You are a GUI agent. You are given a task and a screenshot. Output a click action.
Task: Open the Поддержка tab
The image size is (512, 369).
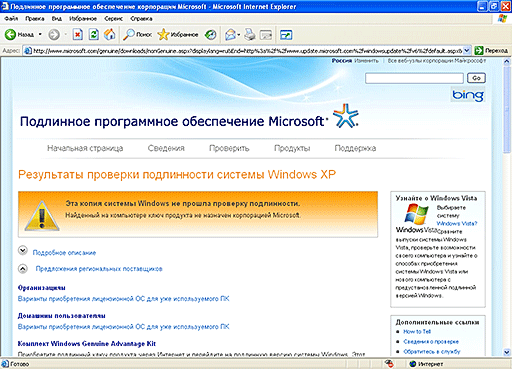[x=355, y=148]
